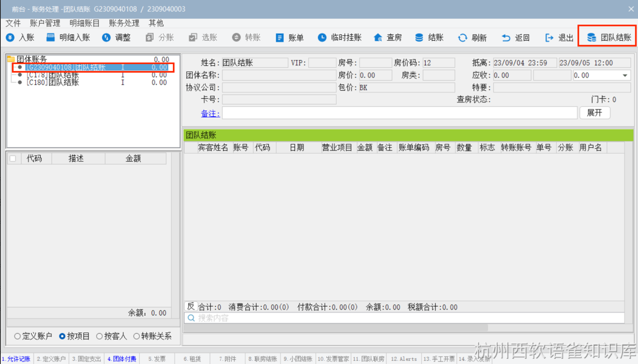The height and width of the screenshot is (364, 638).
Task: Select the [C178]团队结账 tree entry
Action: (53, 75)
